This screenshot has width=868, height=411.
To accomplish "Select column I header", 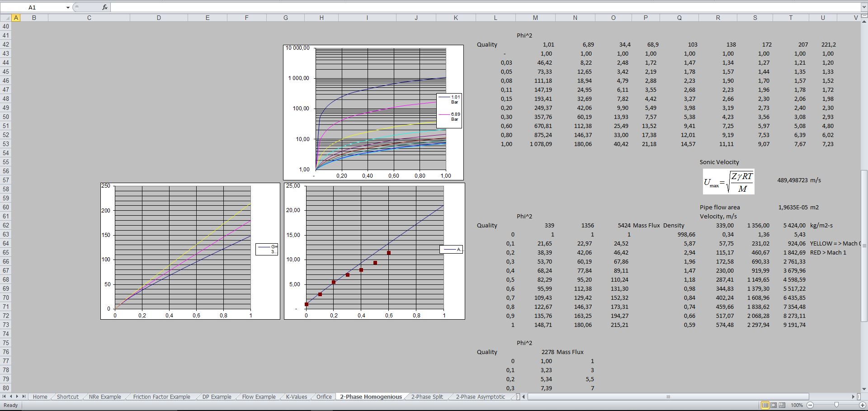I will coord(367,18).
